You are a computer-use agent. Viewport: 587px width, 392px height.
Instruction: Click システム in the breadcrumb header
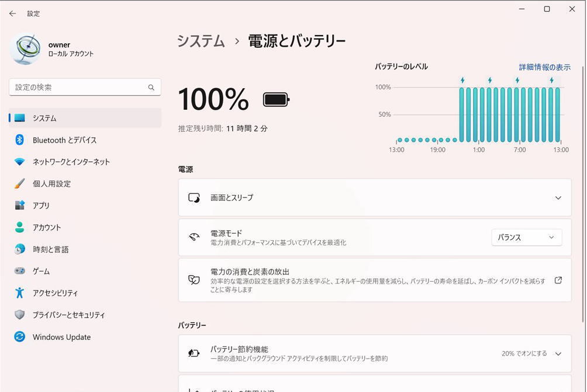(201, 41)
